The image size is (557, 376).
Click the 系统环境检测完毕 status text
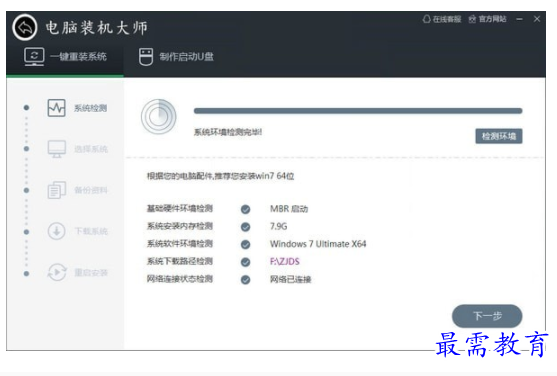click(x=228, y=133)
